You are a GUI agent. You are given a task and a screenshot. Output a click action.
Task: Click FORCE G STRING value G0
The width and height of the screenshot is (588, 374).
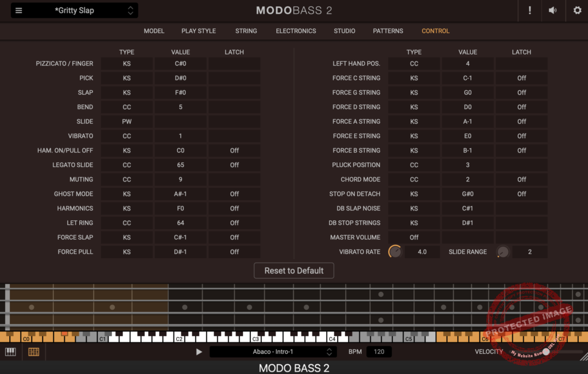click(467, 92)
